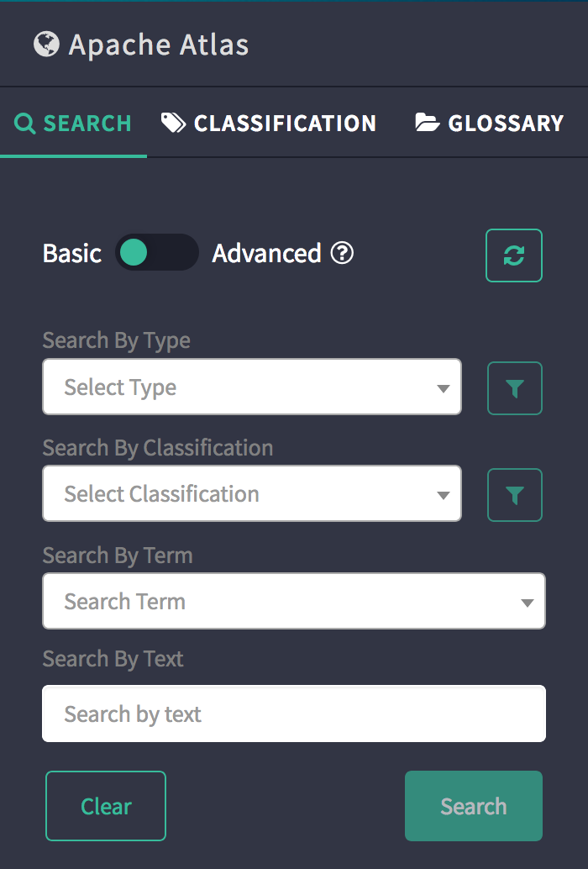This screenshot has width=588, height=869.
Task: Open the classification attribute filter icon
Action: pos(515,496)
